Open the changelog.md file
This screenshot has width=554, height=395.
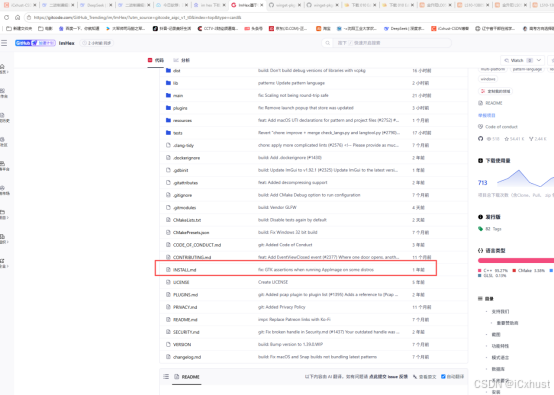187,357
